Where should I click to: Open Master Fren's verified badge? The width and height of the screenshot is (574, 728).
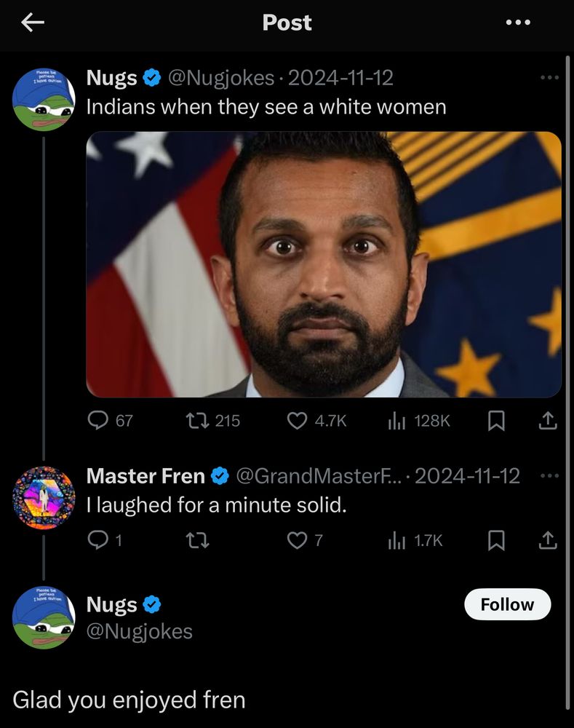coord(218,477)
